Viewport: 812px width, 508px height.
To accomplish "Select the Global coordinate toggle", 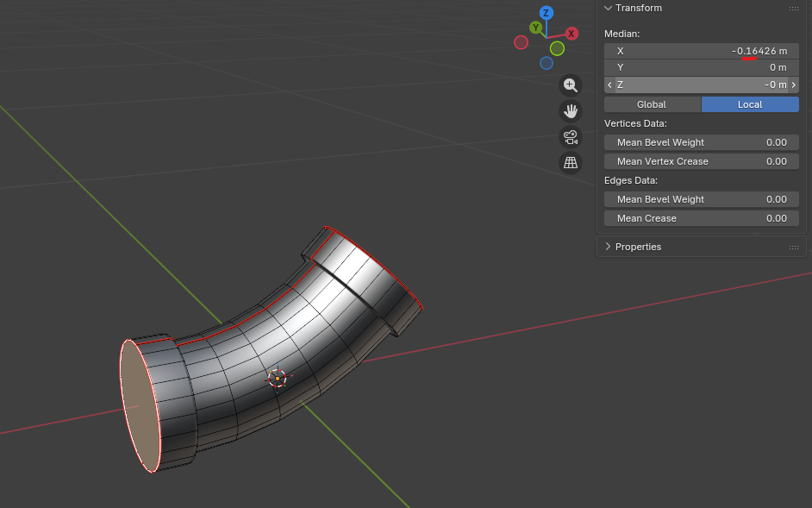I will pyautogui.click(x=652, y=104).
